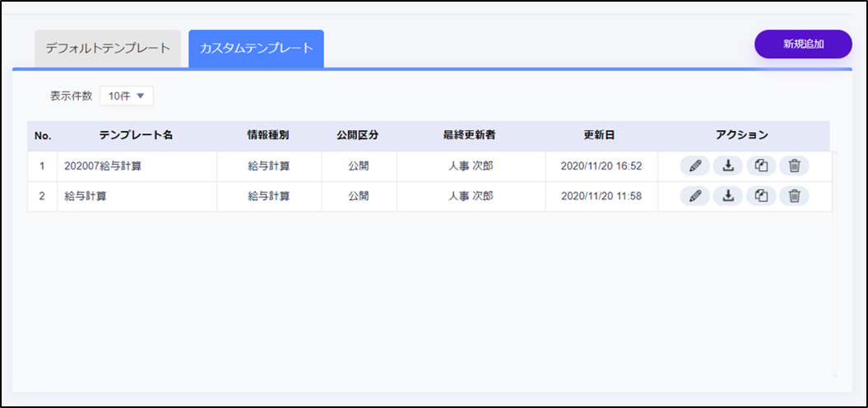
Task: Click the 公開区分 column header
Action: 358,136
